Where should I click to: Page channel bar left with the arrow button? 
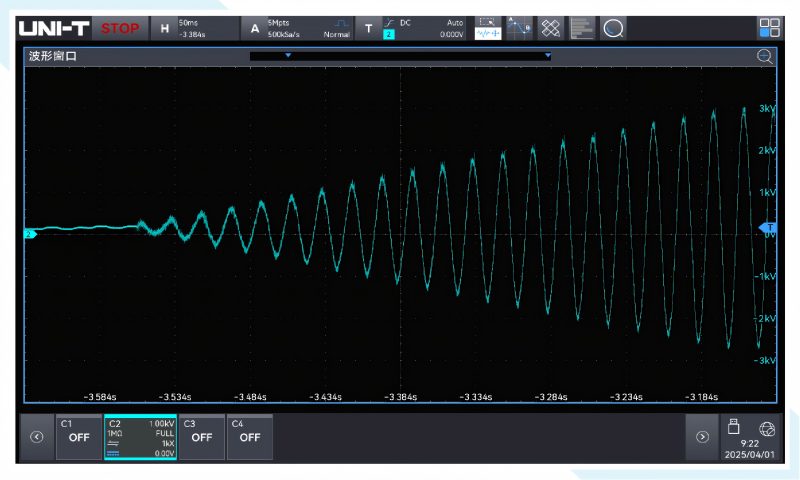(x=37, y=437)
